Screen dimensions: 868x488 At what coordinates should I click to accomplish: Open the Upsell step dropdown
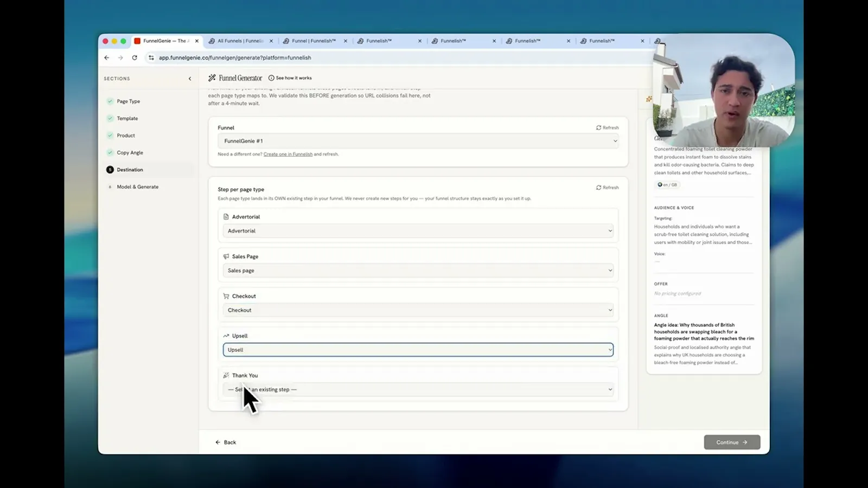click(418, 350)
